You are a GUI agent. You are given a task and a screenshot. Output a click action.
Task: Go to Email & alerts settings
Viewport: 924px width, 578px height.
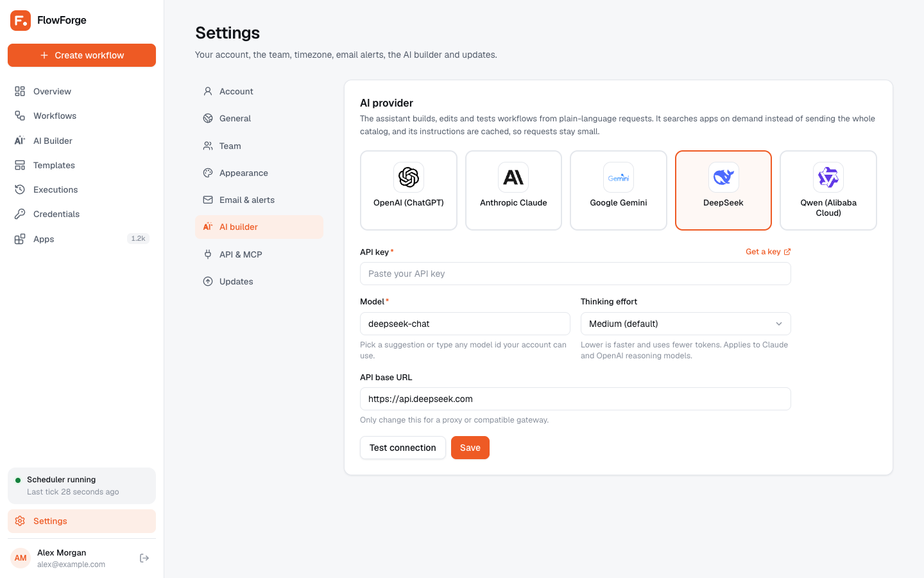[259, 200]
